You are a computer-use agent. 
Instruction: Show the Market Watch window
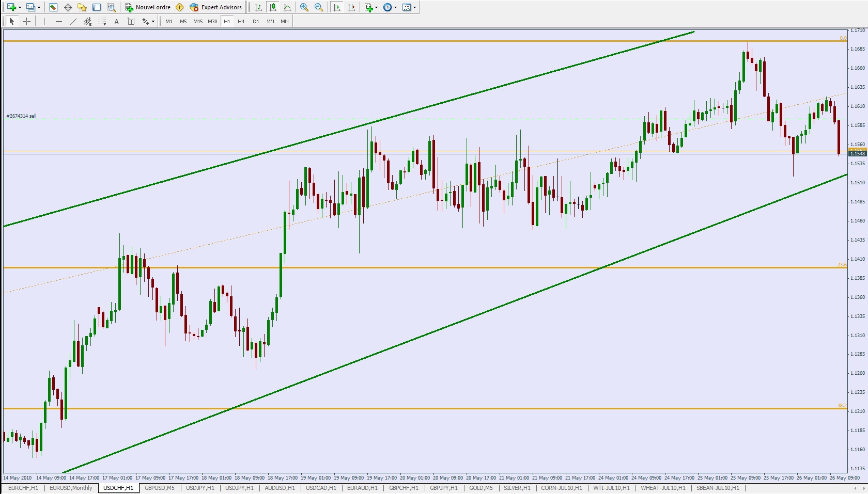tap(53, 7)
